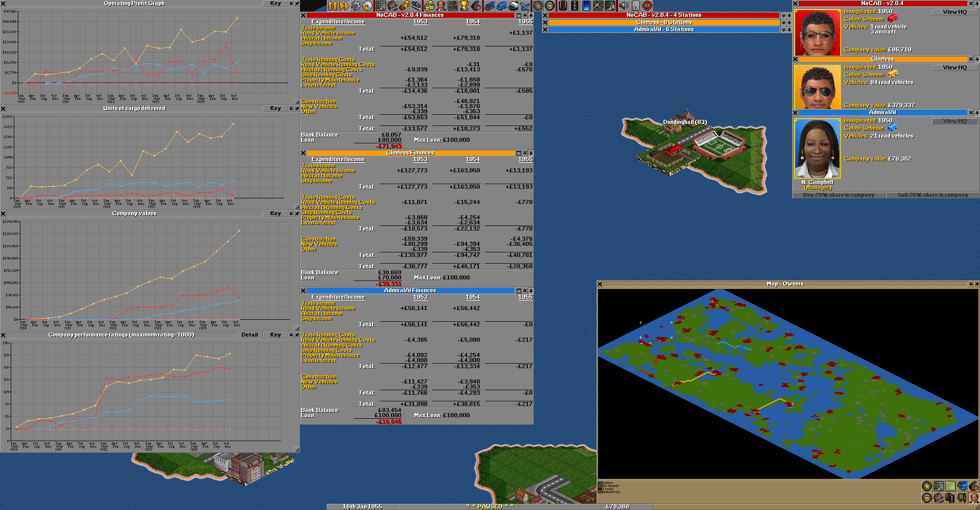
Task: Unshade the Clueless 8 Stations window
Action: point(783,22)
